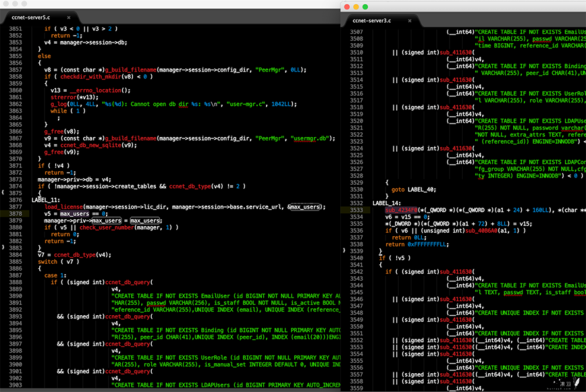Click the "while ( 1 )" statement
The height and width of the screenshot is (392, 586).
(x=69, y=111)
